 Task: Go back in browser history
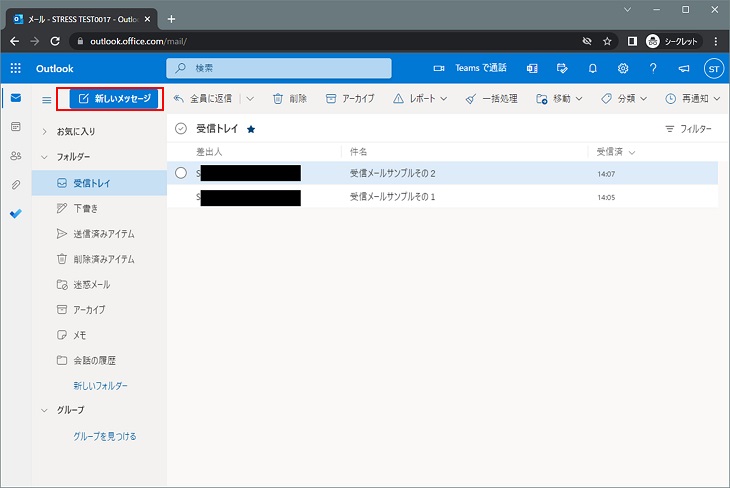click(14, 41)
